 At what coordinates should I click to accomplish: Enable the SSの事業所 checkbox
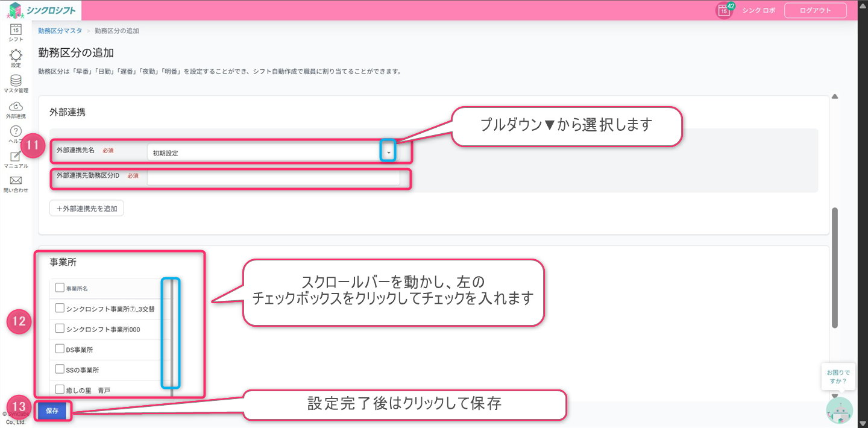pyautogui.click(x=60, y=369)
